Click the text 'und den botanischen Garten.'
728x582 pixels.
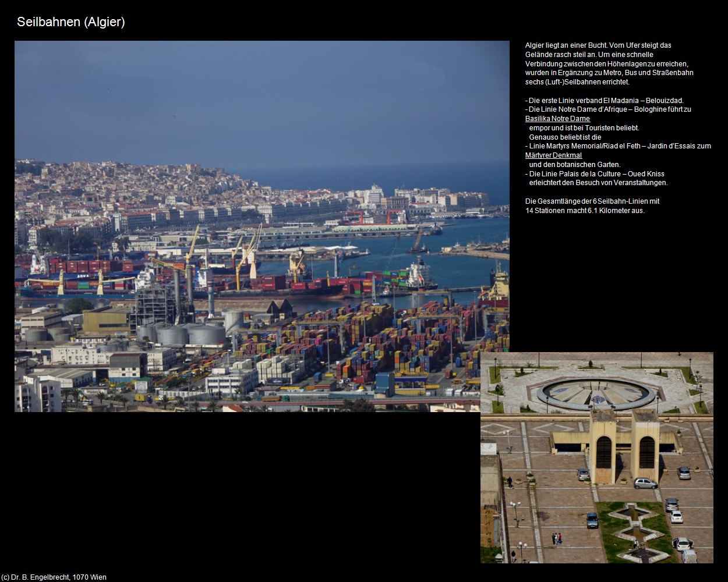tap(575, 165)
